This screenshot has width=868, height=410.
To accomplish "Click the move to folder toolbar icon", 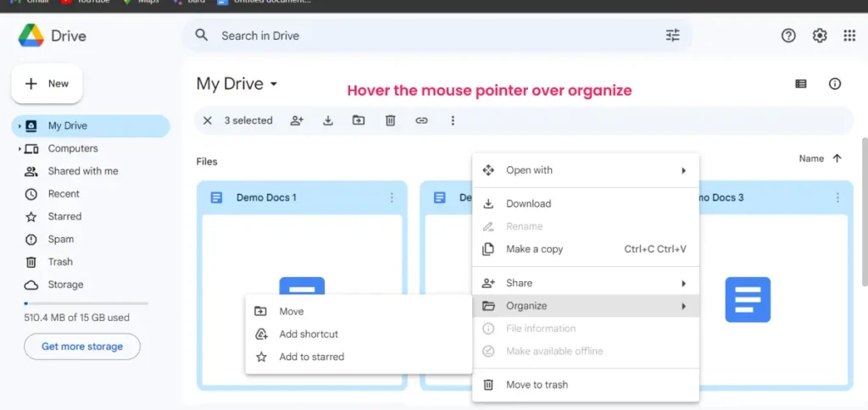I will tap(359, 120).
